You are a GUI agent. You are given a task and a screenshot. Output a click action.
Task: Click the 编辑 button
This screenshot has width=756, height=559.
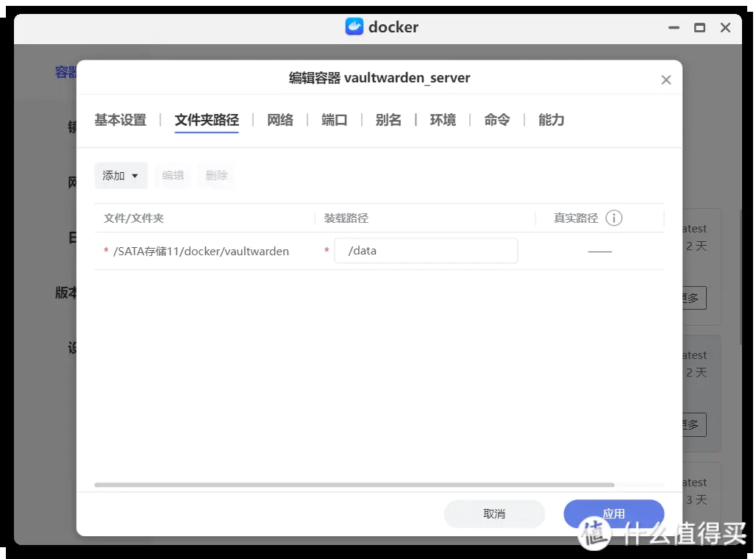pos(173,176)
